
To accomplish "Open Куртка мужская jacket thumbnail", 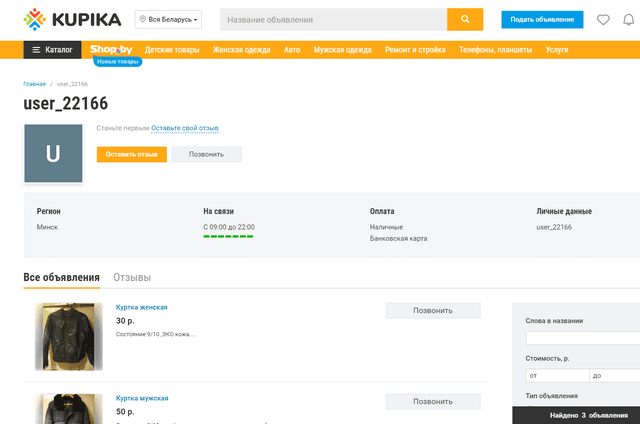I will point(69,409).
